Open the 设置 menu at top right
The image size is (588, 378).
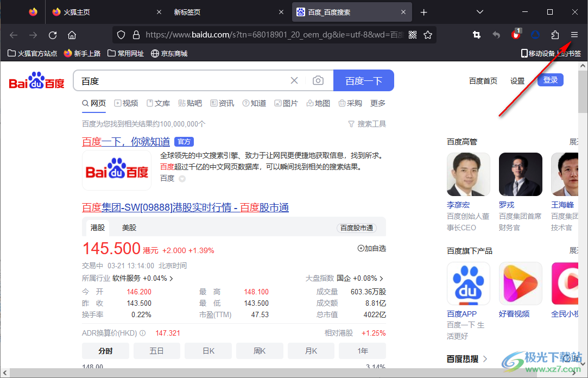pos(517,81)
